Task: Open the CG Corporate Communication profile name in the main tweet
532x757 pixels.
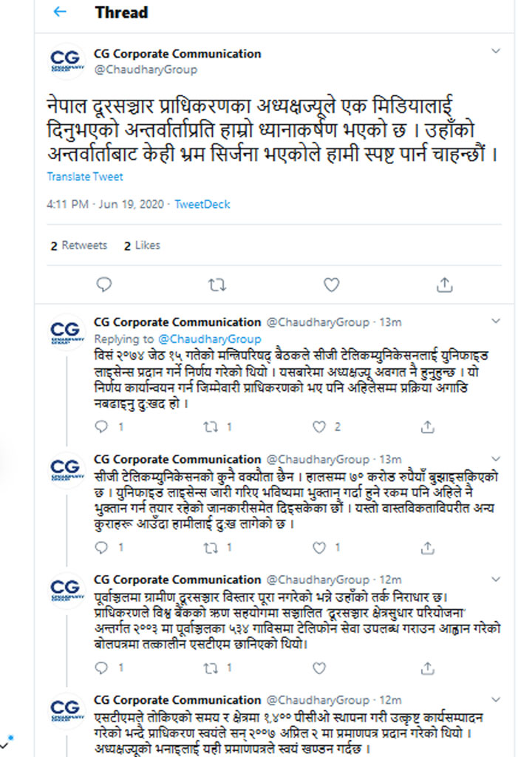Action: coord(177,54)
